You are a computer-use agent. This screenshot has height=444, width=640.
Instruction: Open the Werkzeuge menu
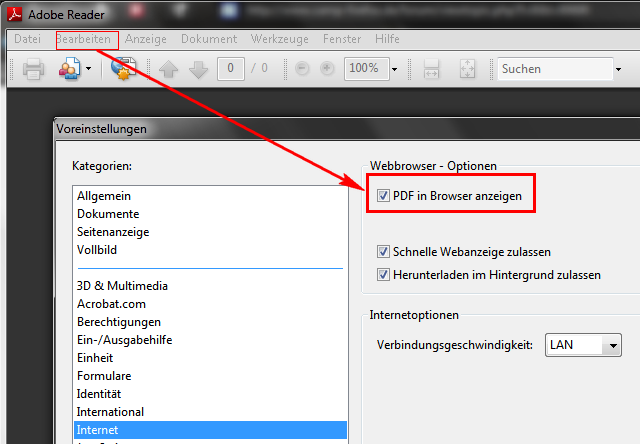coord(280,39)
